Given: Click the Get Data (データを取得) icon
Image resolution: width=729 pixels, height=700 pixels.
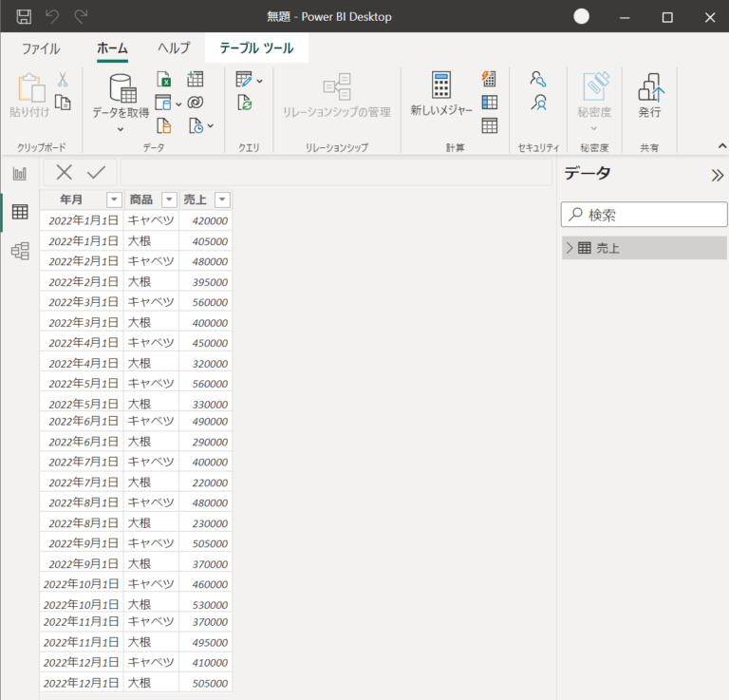Looking at the screenshot, I should pyautogui.click(x=122, y=87).
